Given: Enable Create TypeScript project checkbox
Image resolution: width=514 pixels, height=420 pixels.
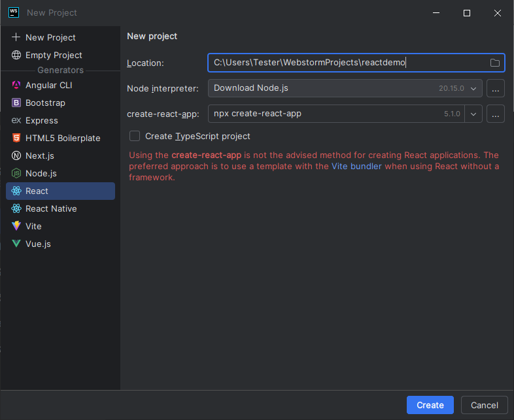Looking at the screenshot, I should 135,136.
